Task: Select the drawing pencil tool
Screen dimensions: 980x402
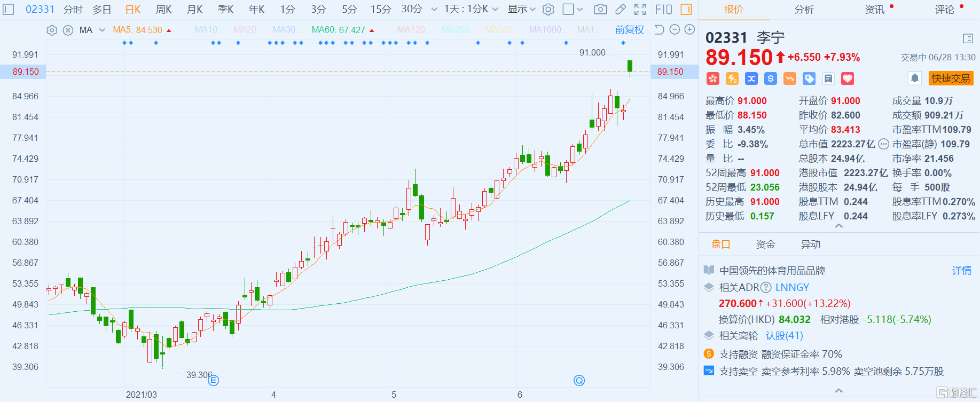Action: point(620,9)
